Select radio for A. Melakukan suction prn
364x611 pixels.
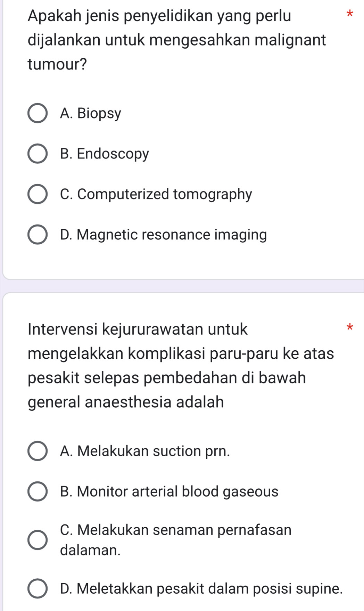coord(38,451)
